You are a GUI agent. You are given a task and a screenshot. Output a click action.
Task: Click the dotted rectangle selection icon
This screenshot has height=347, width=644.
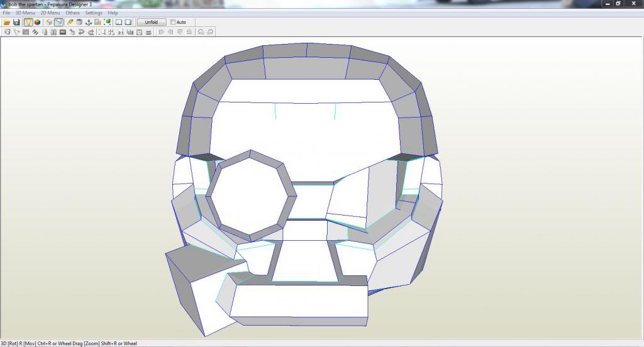point(102,32)
